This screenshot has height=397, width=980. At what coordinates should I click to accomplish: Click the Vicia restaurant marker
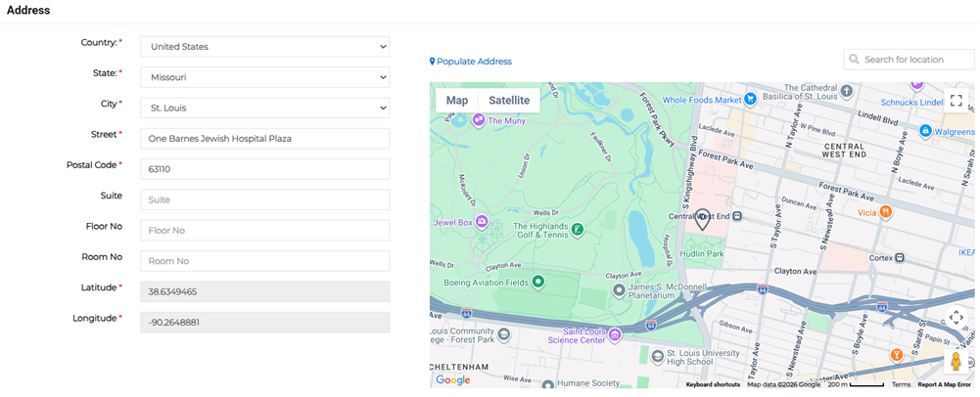[885, 212]
